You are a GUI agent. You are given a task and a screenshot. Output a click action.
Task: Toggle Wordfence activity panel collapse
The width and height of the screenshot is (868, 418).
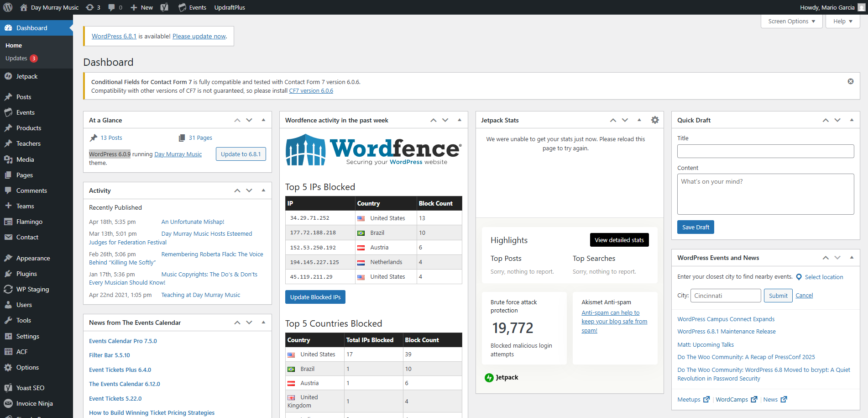pyautogui.click(x=460, y=120)
